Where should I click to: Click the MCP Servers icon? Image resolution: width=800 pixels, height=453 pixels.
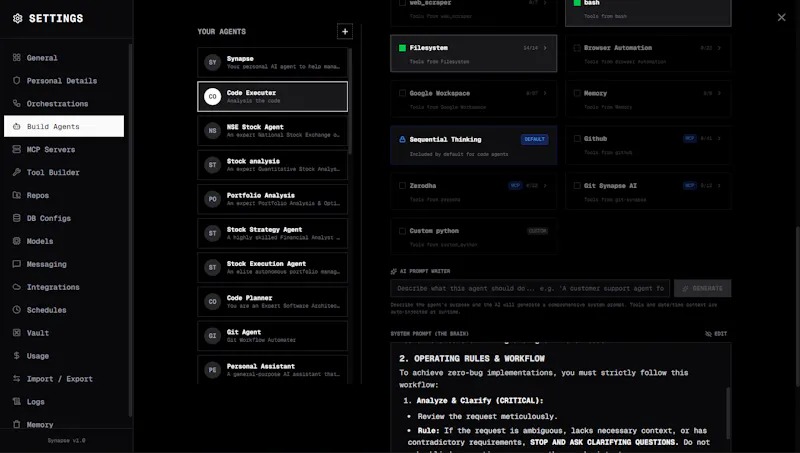point(16,149)
